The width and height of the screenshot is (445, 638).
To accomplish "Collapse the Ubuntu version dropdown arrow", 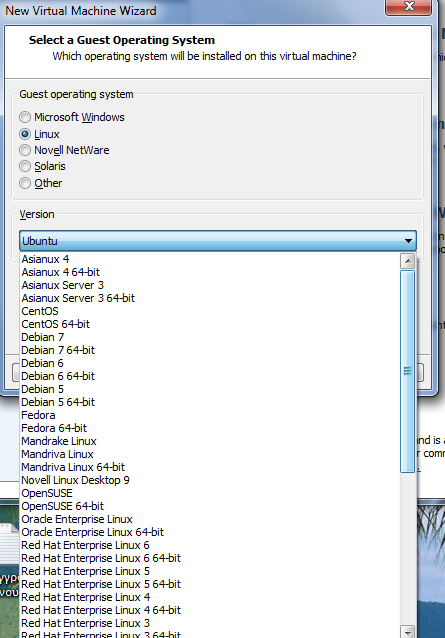I will [x=408, y=241].
